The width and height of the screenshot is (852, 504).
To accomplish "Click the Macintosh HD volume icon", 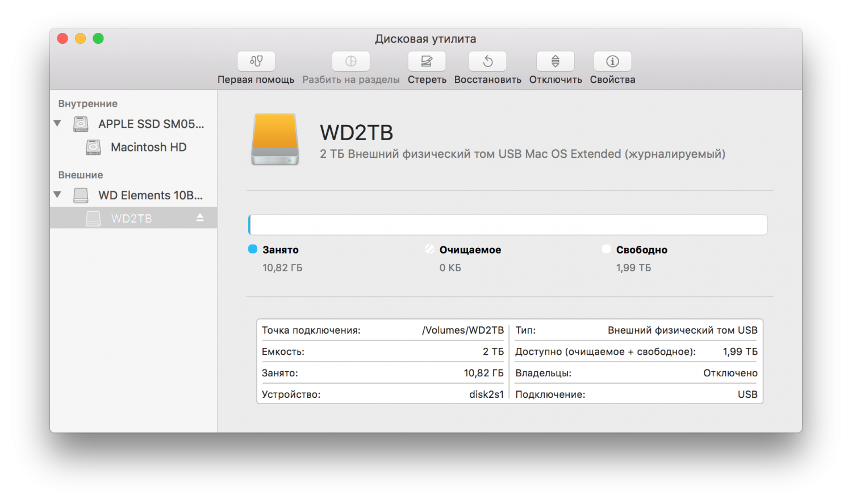I will [x=93, y=147].
